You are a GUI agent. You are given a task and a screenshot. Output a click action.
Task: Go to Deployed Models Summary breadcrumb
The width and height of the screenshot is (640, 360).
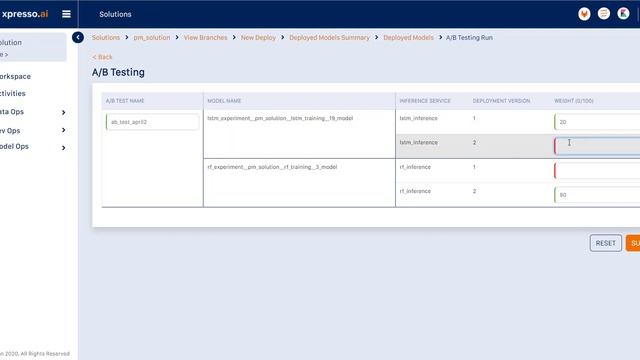[x=329, y=38]
